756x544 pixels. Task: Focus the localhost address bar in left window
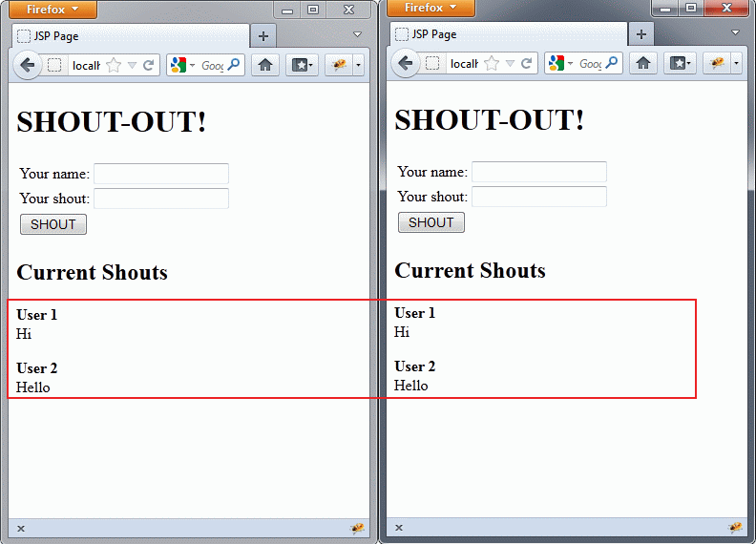(86, 66)
